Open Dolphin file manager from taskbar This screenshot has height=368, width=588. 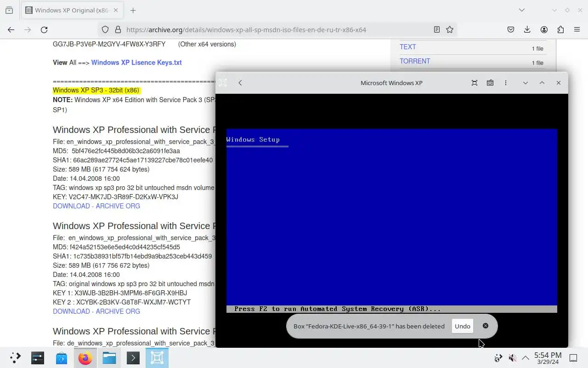point(109,358)
